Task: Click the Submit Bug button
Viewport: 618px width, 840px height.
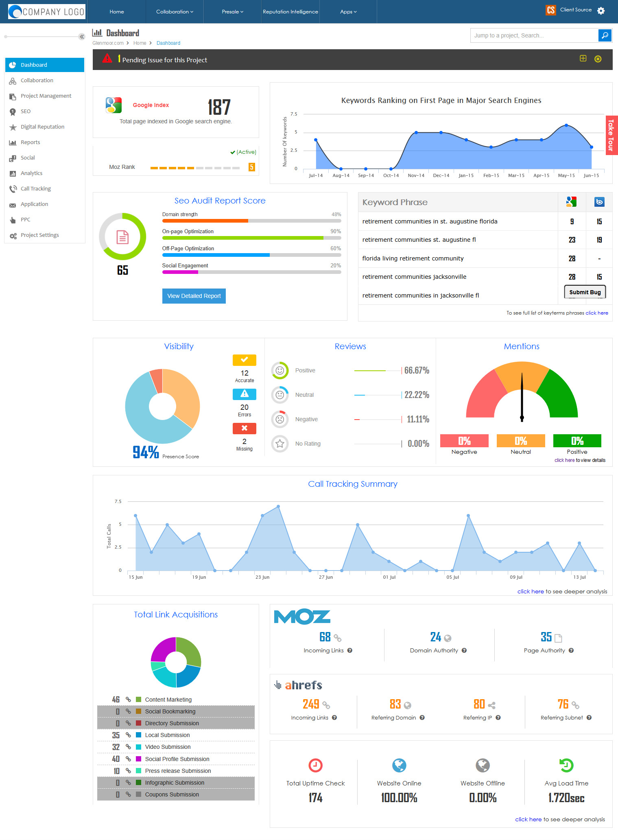Action: (x=585, y=292)
